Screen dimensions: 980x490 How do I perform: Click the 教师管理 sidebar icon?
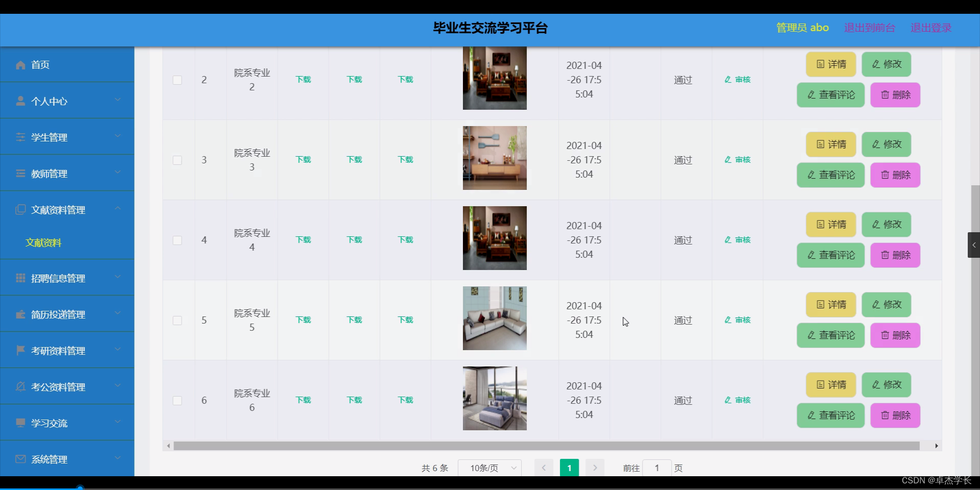point(20,174)
